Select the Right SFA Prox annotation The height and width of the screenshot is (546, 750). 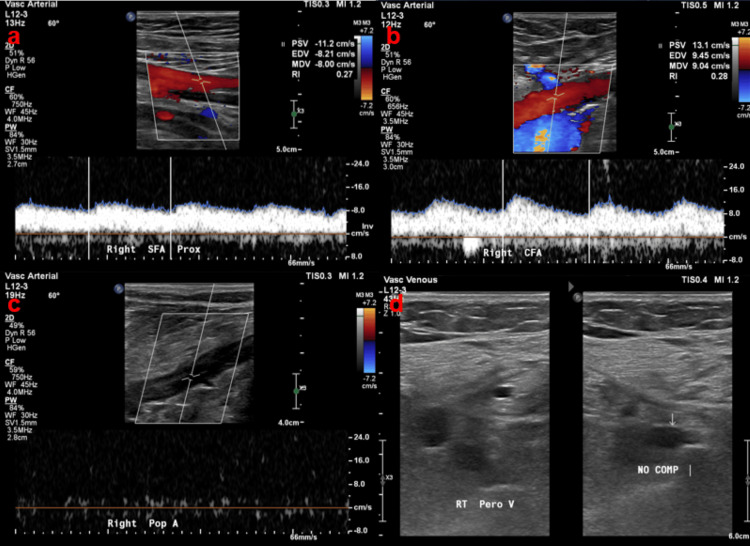pyautogui.click(x=154, y=249)
